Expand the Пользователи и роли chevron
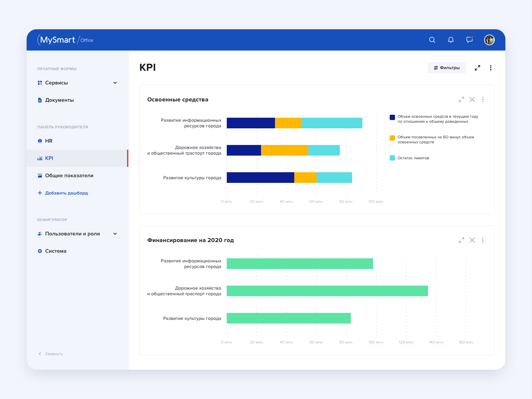Image resolution: width=532 pixels, height=399 pixels. (115, 234)
